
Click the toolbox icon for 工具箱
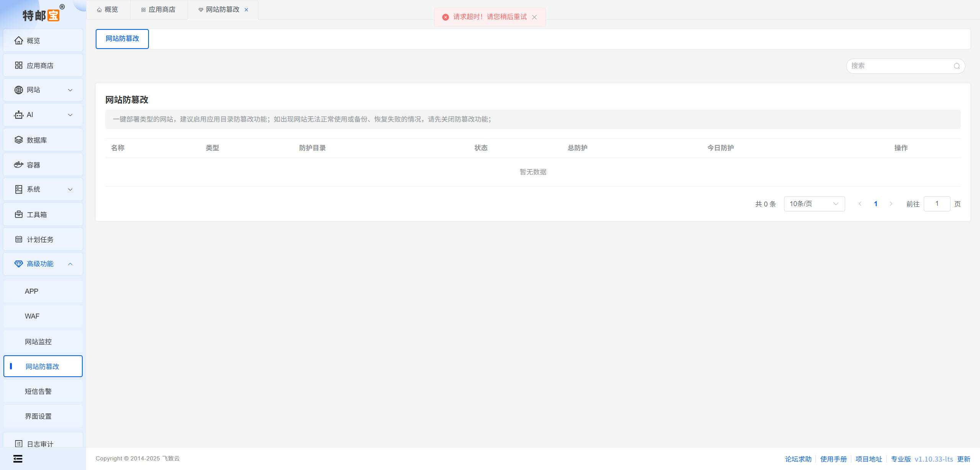pos(18,215)
